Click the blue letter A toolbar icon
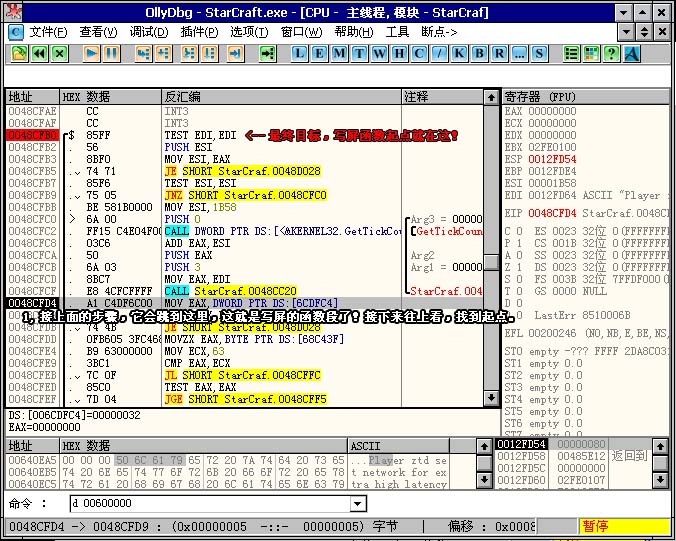Image resolution: width=676 pixels, height=541 pixels. (632, 54)
